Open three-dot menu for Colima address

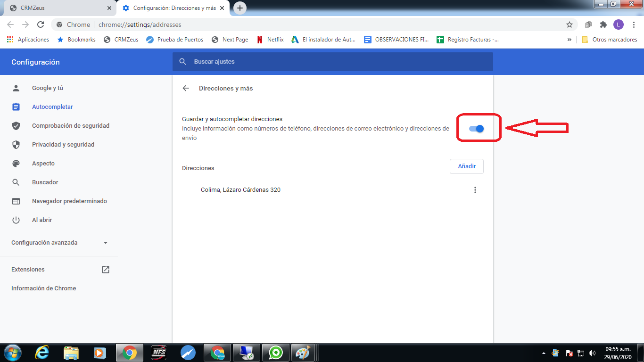[x=475, y=190]
